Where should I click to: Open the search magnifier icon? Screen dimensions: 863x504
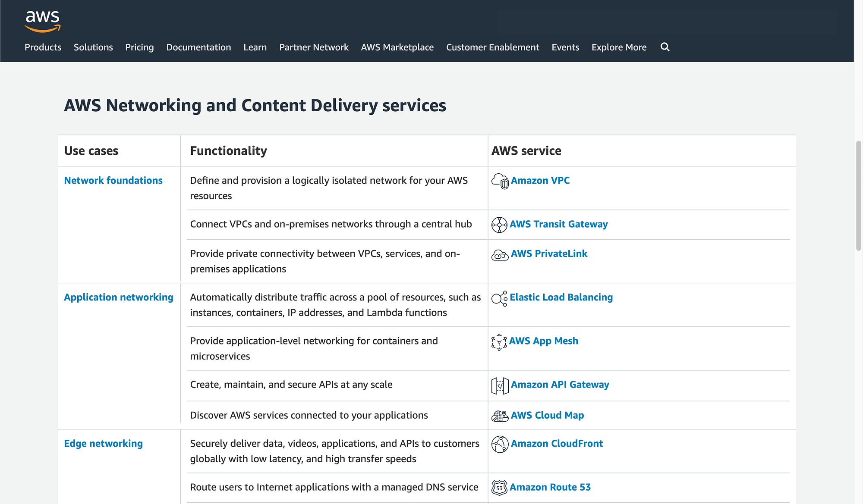coord(665,47)
